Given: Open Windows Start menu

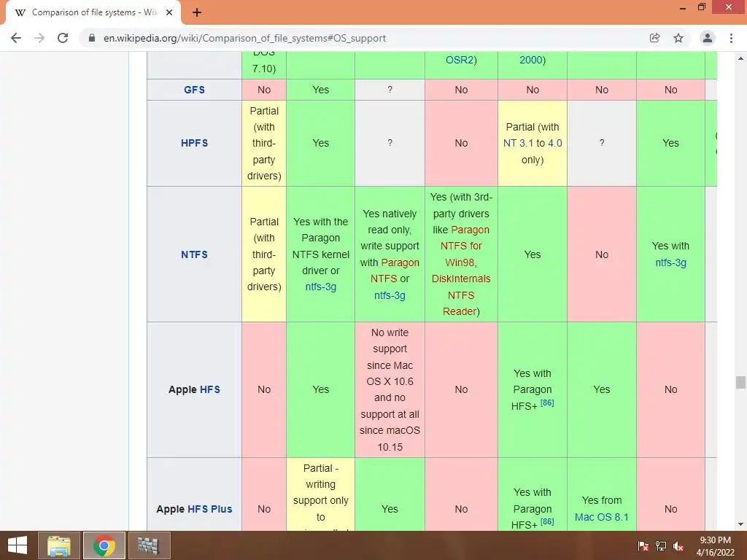Looking at the screenshot, I should pos(18,545).
